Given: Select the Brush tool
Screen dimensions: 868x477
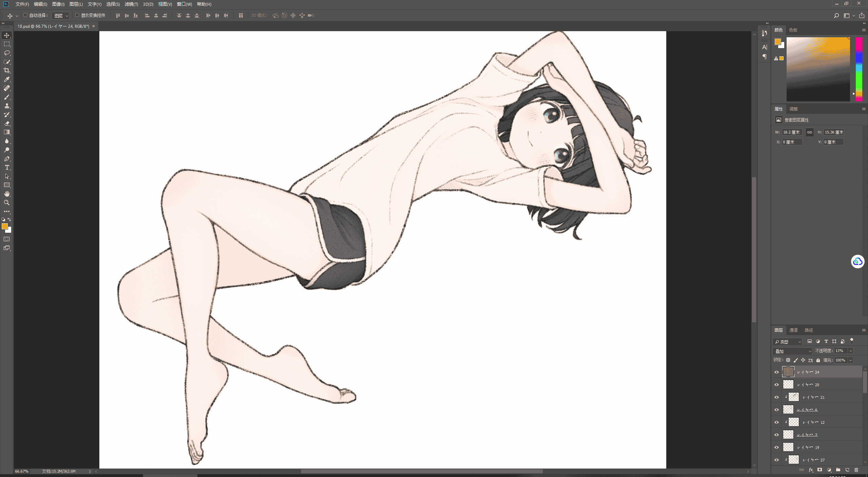Looking at the screenshot, I should [7, 97].
